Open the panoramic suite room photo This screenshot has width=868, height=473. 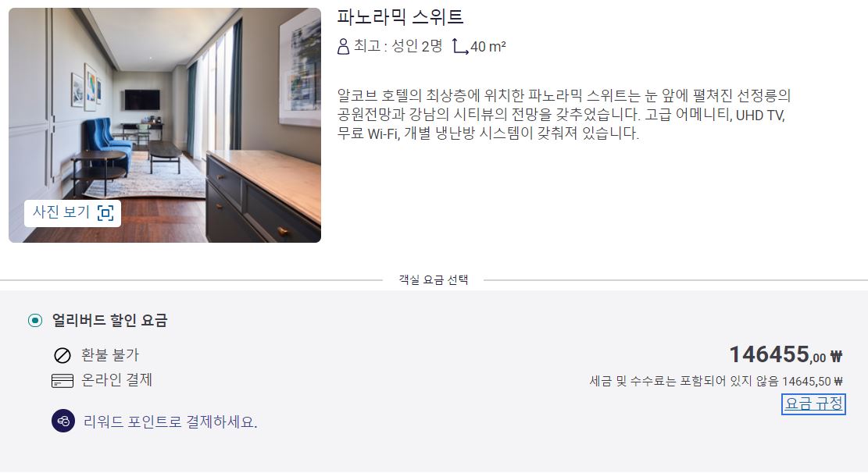(x=165, y=125)
